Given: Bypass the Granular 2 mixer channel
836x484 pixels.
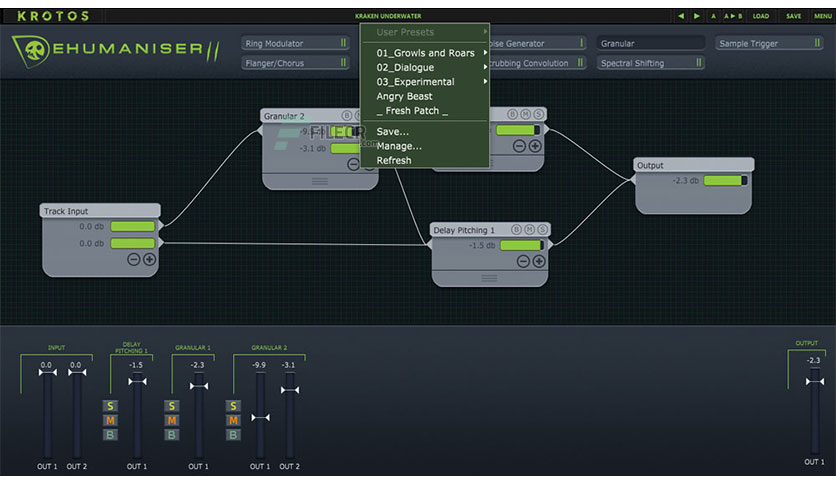Looking at the screenshot, I should click(233, 435).
